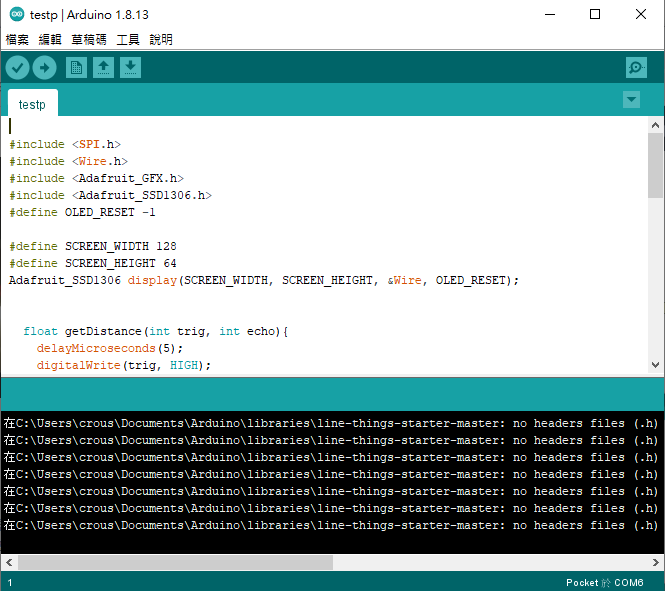
Task: Click console horizontal scroll right arrow
Action: point(656,563)
